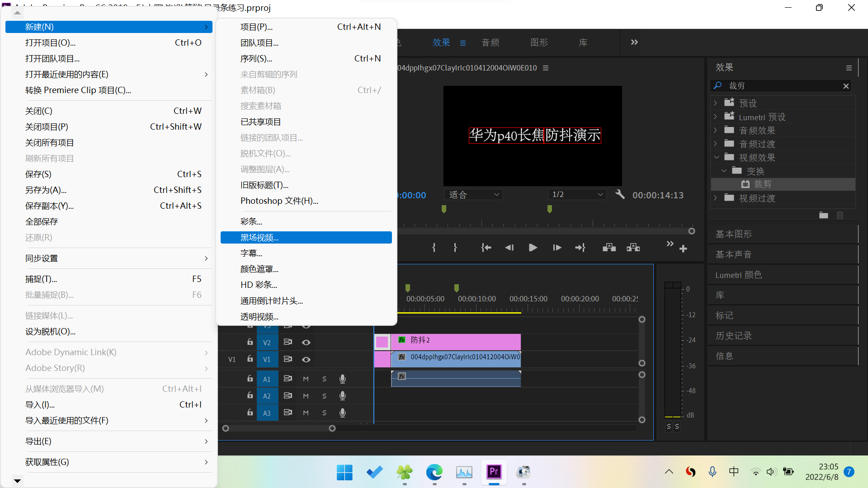Expand the 音频效果 folder

coord(715,131)
